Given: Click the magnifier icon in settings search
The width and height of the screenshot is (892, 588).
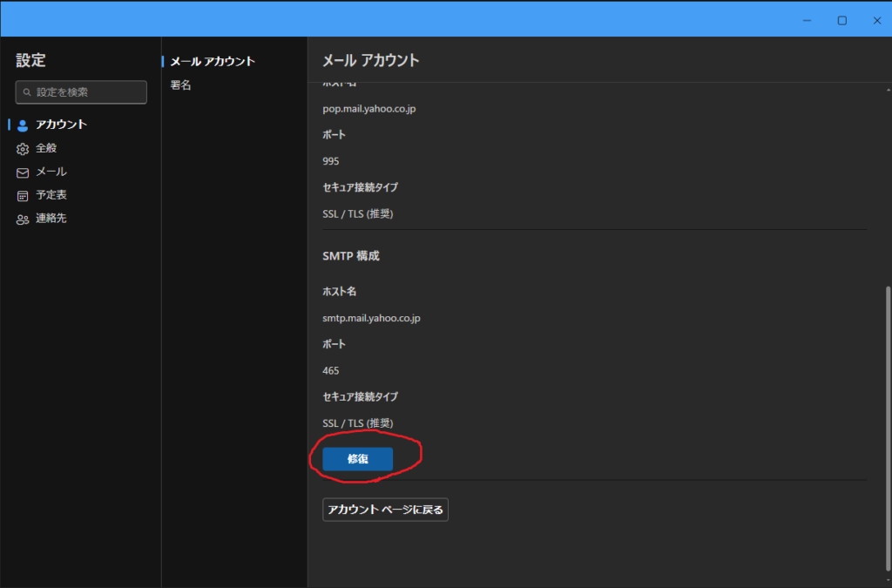Looking at the screenshot, I should (x=28, y=92).
